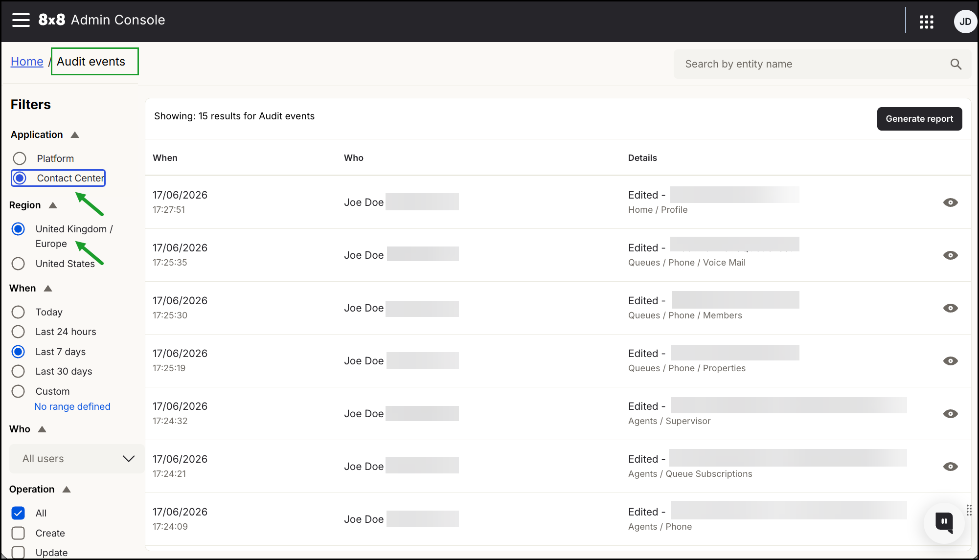Filter events by Last 30 days
Viewport: 979px width, 560px height.
[18, 371]
